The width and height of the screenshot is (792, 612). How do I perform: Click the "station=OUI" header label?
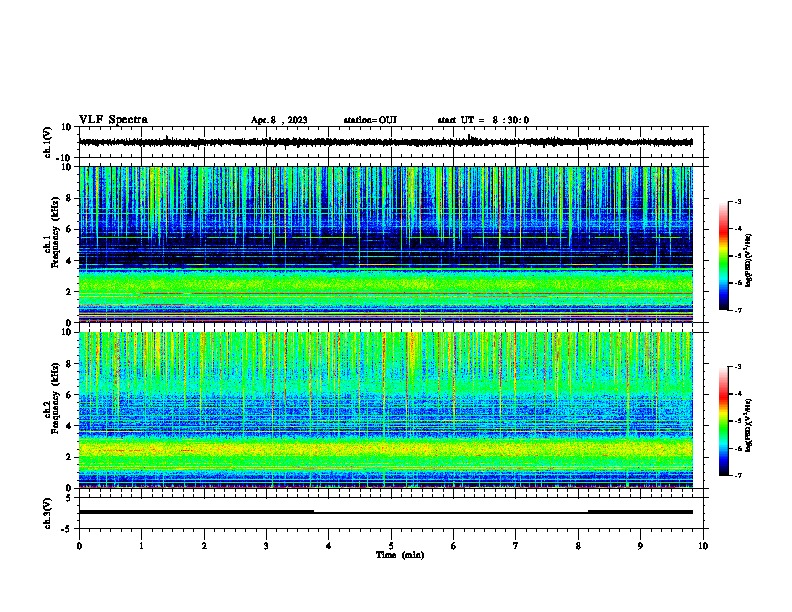[370, 120]
